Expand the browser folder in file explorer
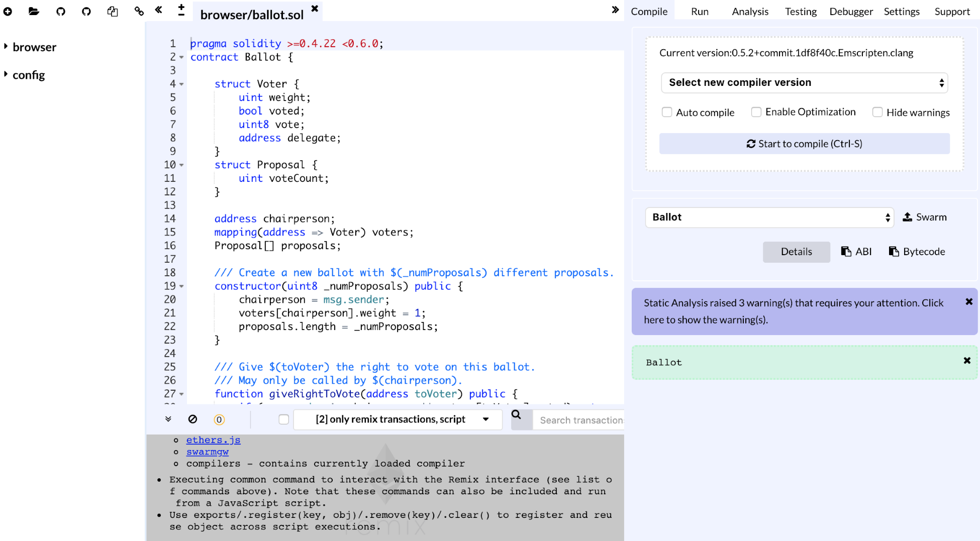 [34, 47]
